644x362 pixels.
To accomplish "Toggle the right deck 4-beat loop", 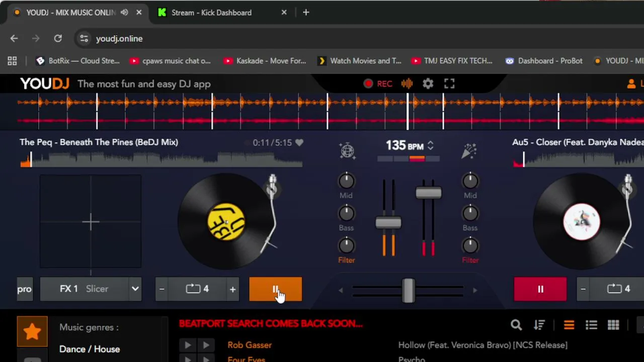I will (617, 289).
